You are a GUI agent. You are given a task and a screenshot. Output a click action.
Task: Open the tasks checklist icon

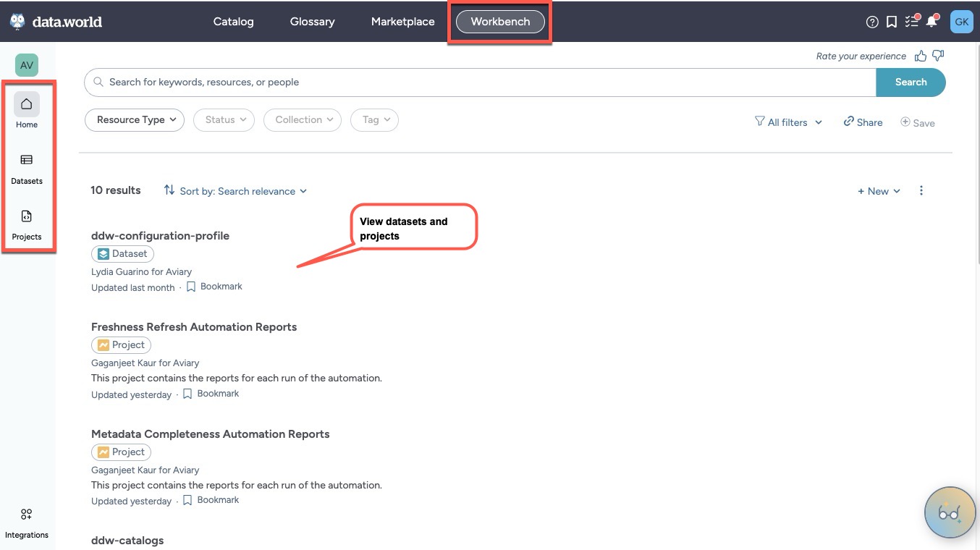tap(912, 21)
